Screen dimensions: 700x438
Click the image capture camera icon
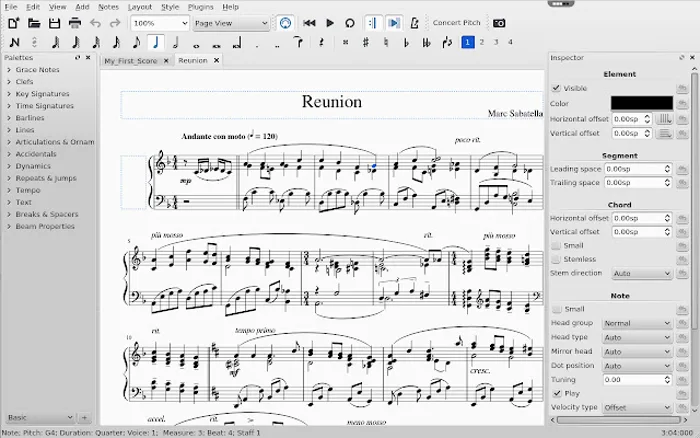coord(499,23)
